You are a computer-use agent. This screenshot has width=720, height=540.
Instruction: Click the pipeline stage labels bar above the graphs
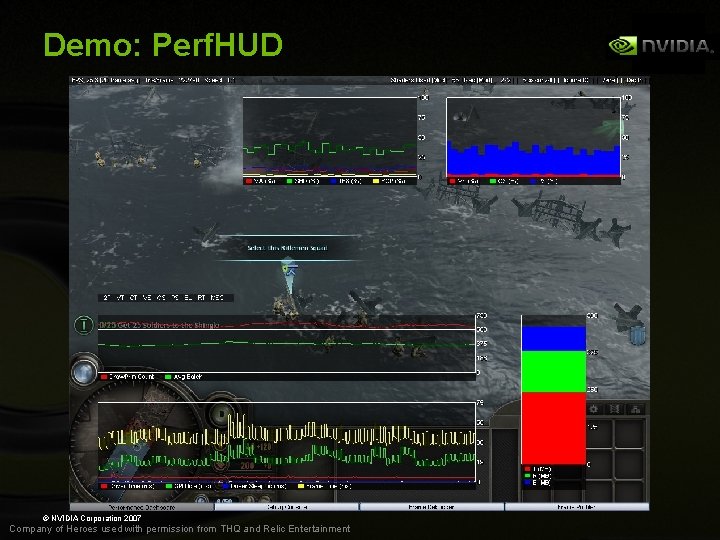tap(166, 298)
